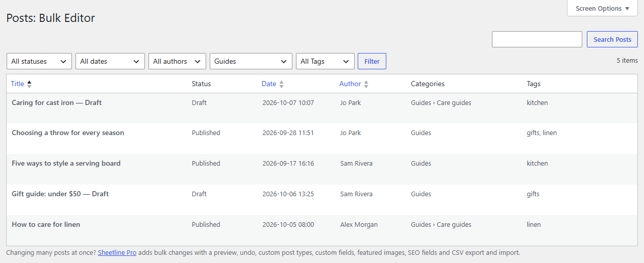Screen dimensions: 644x263
Task: Select Gift guide: under $50 post title
Action: coord(60,194)
